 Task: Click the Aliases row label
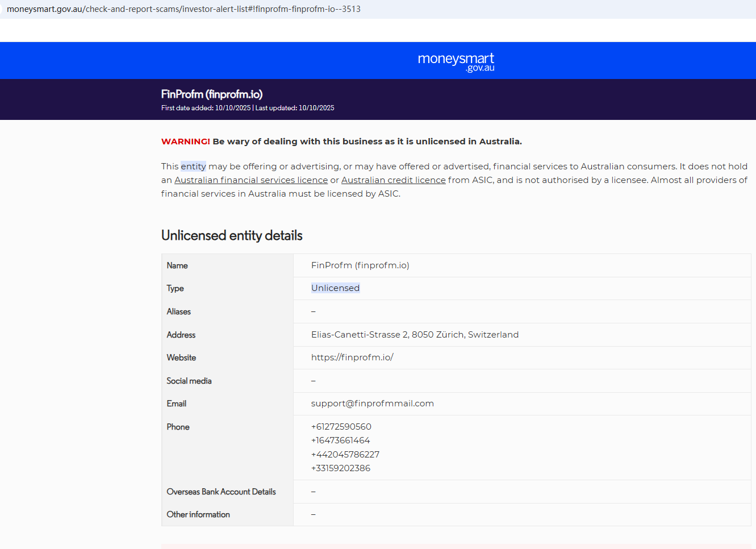click(x=179, y=311)
